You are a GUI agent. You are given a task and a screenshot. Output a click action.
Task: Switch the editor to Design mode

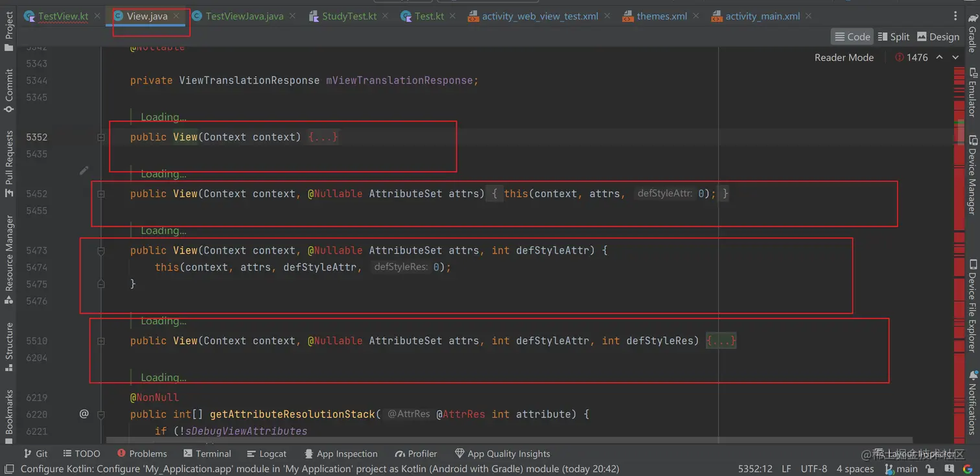tap(938, 36)
